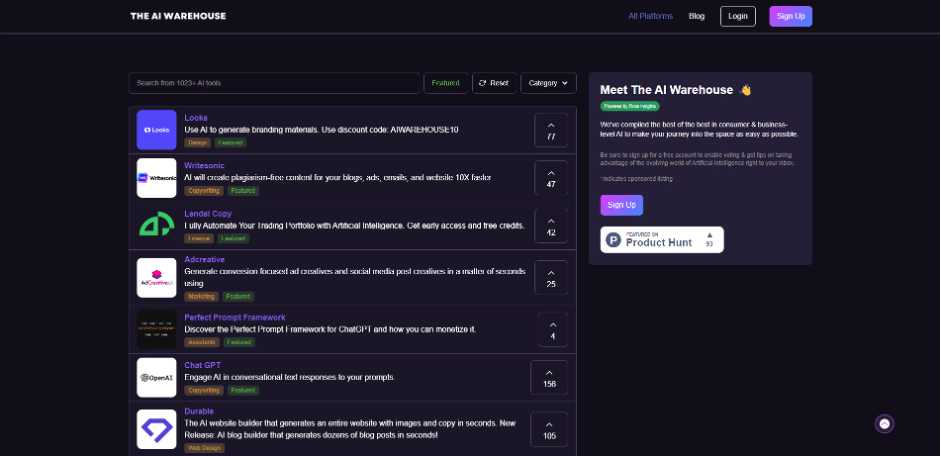Click the Featured tag on Chat GPT

(243, 391)
